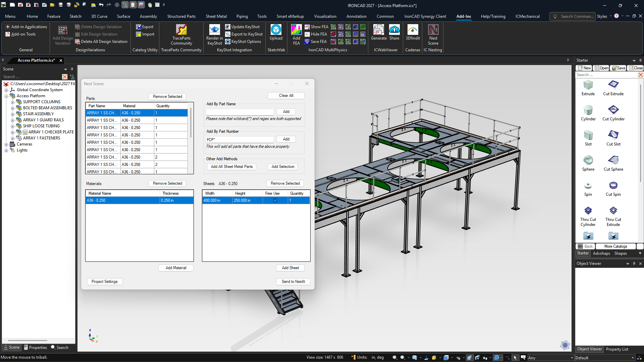
Task: Click the Add By Part Name input field
Action: (240, 112)
